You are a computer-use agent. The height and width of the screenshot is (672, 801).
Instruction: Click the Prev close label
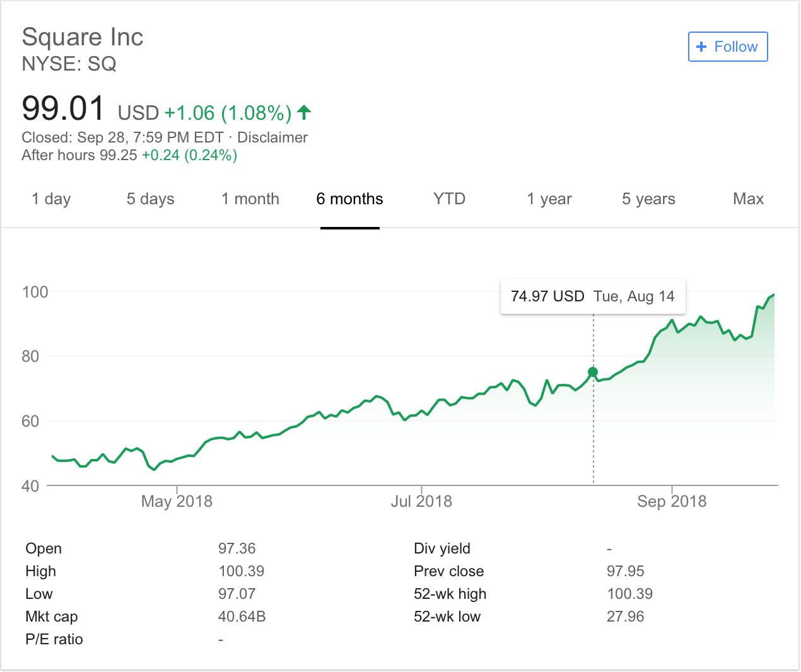click(449, 571)
